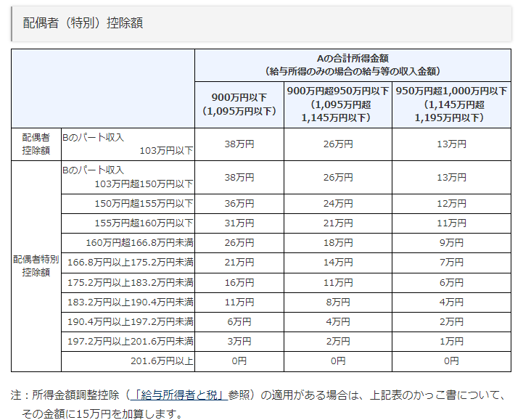Select 2万円 in the 197.2万円以上201.6万円未満 row
Viewport: 531px width, 420px height.
pyautogui.click(x=337, y=342)
